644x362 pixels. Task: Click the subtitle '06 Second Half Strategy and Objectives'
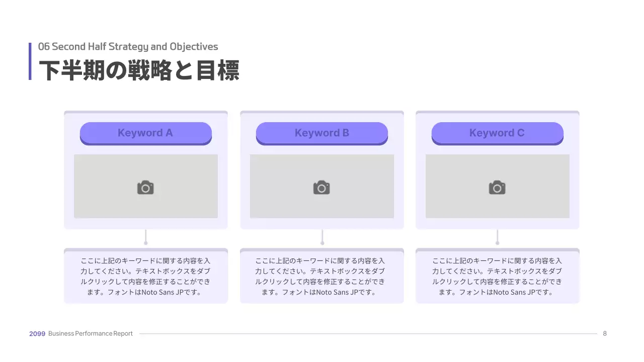click(x=128, y=47)
